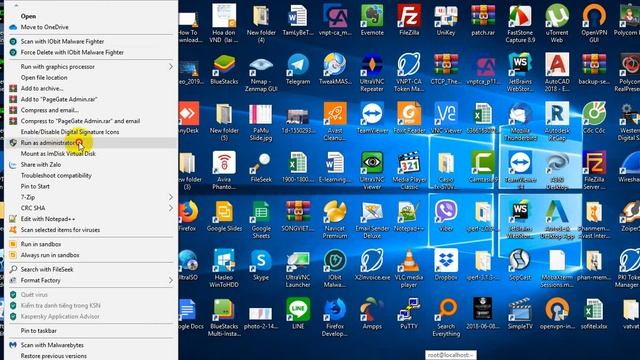This screenshot has height=360, width=640.
Task: Choose Compress and email...
Action: pos(91,110)
